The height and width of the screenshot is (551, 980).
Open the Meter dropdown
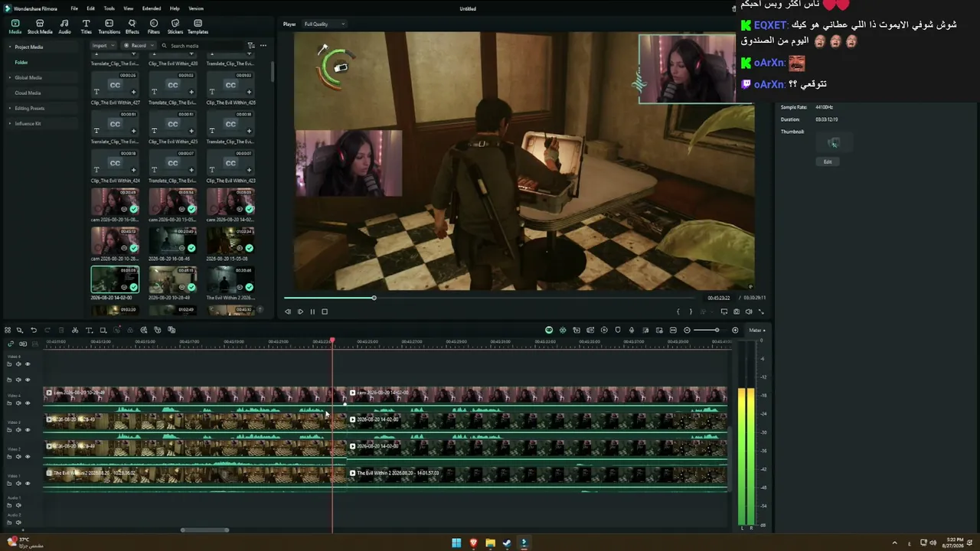coord(757,331)
